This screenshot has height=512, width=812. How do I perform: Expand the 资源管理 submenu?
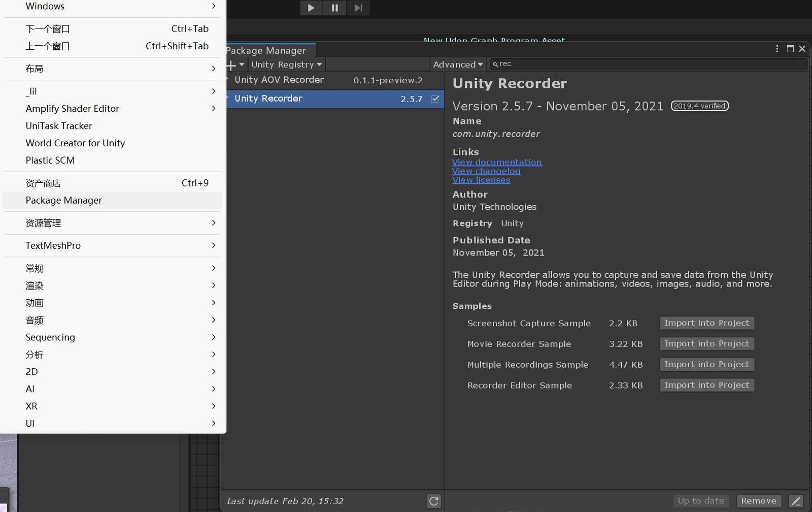pyautogui.click(x=113, y=223)
